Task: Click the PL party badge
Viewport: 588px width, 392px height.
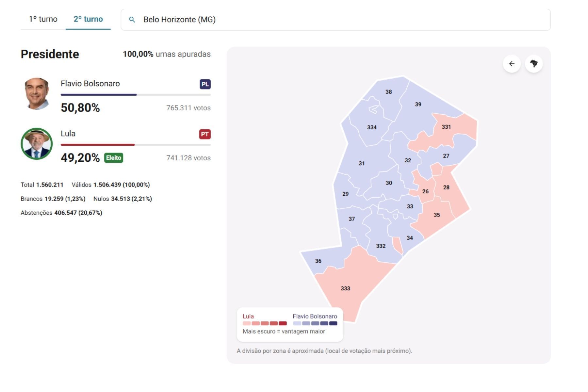Action: (205, 84)
